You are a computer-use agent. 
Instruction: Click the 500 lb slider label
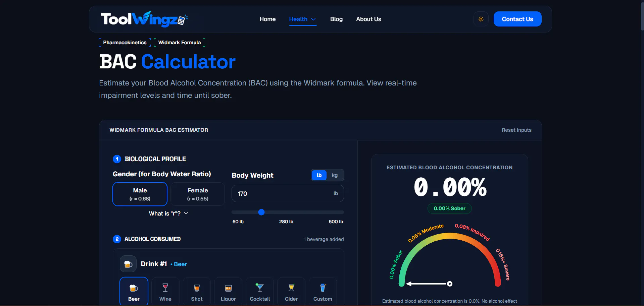click(x=336, y=222)
